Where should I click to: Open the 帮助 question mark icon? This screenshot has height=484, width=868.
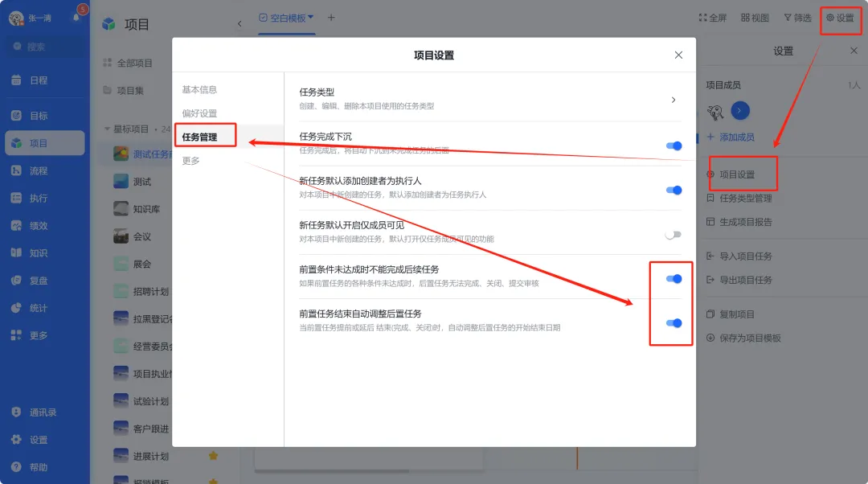coord(16,467)
